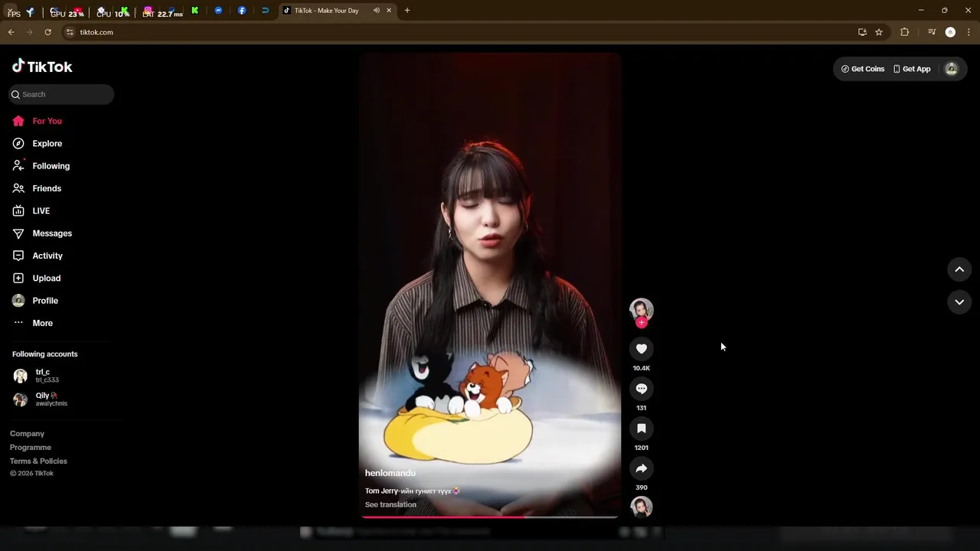Like the video with the heart

click(x=642, y=349)
